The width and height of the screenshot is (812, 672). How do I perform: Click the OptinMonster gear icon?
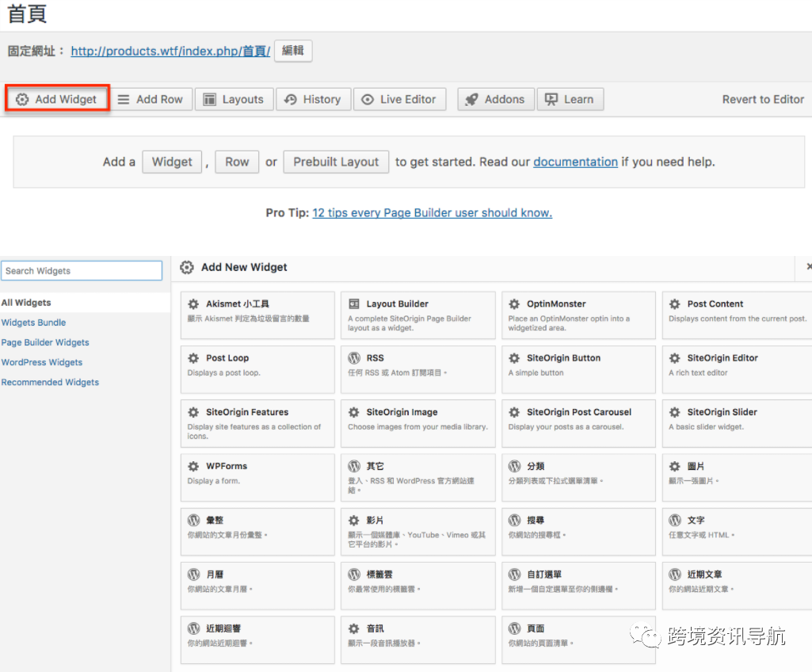coord(514,304)
